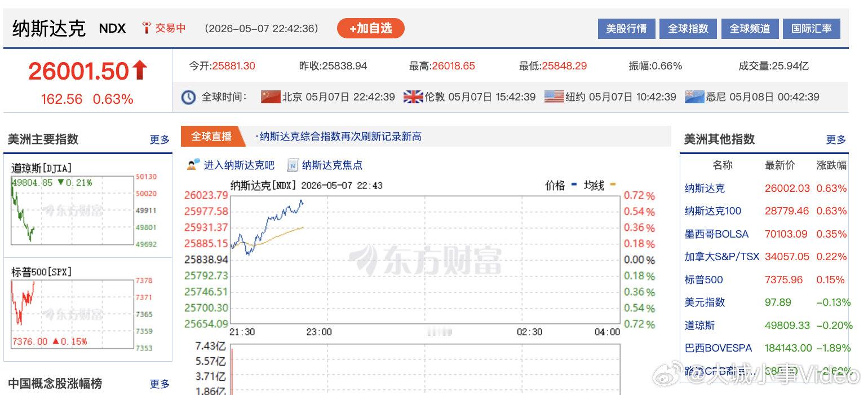Viewport: 868px width, 395px height.
Task: Click the 涨跌幅 column header
Action: point(831,165)
